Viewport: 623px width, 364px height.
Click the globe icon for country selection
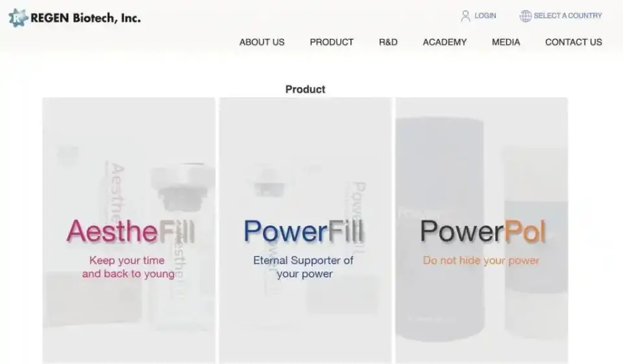(x=525, y=16)
